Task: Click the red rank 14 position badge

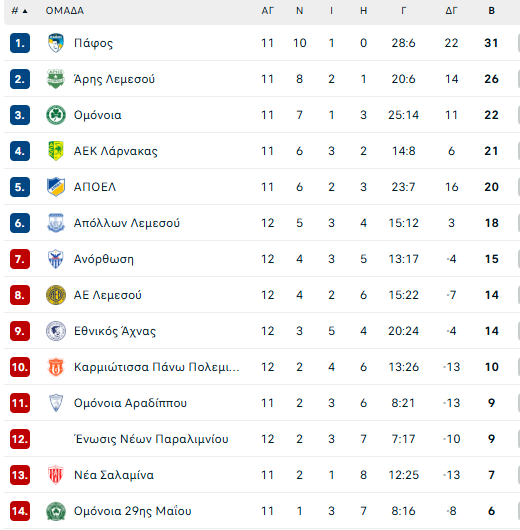Action: point(20,511)
